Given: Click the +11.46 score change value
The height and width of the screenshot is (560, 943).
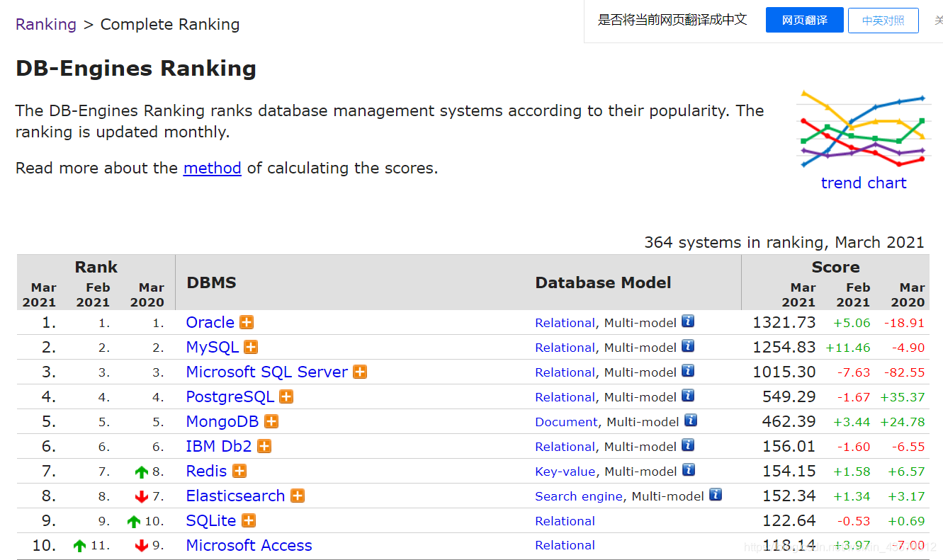Looking at the screenshot, I should click(x=848, y=348).
